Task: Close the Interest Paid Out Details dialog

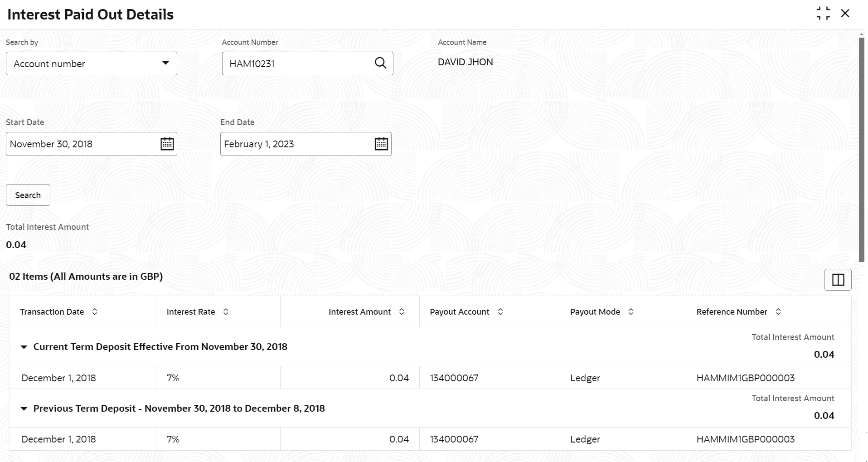Action: [x=845, y=13]
